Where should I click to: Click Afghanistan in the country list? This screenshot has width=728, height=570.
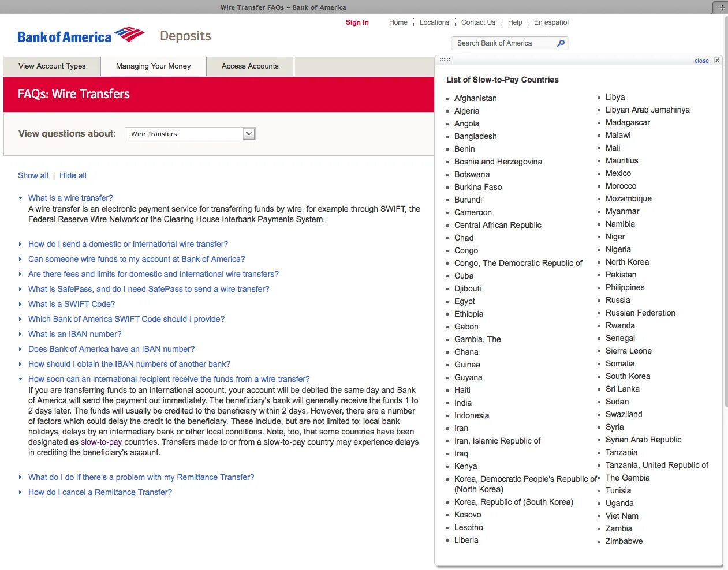point(475,98)
